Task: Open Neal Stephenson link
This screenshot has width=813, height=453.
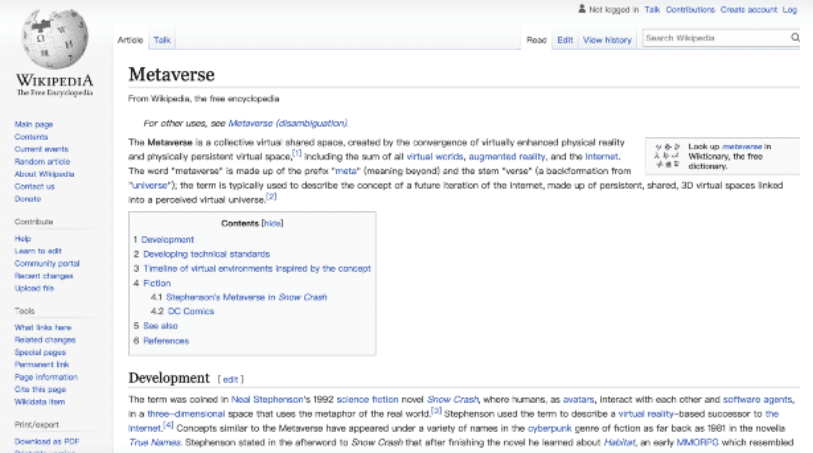Action: click(267, 400)
